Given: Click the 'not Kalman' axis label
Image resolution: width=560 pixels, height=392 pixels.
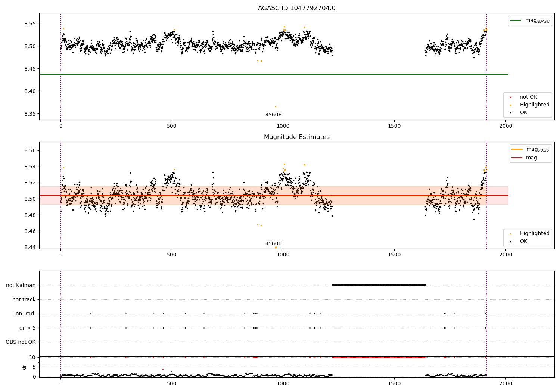Looking at the screenshot, I should pyautogui.click(x=21, y=286).
